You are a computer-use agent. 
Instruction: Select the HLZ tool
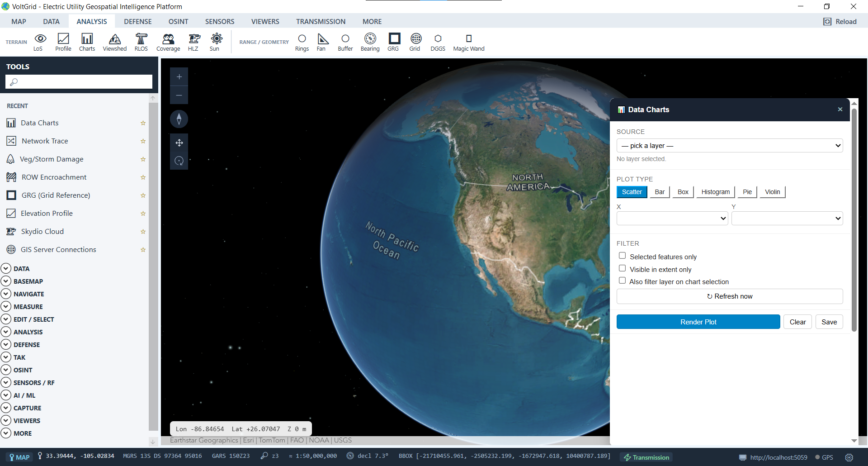tap(193, 42)
